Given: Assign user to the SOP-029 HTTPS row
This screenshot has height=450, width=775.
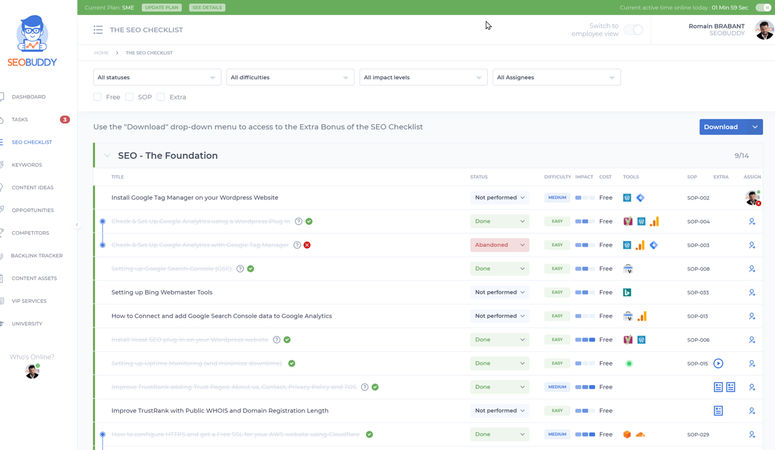Looking at the screenshot, I should pos(752,435).
